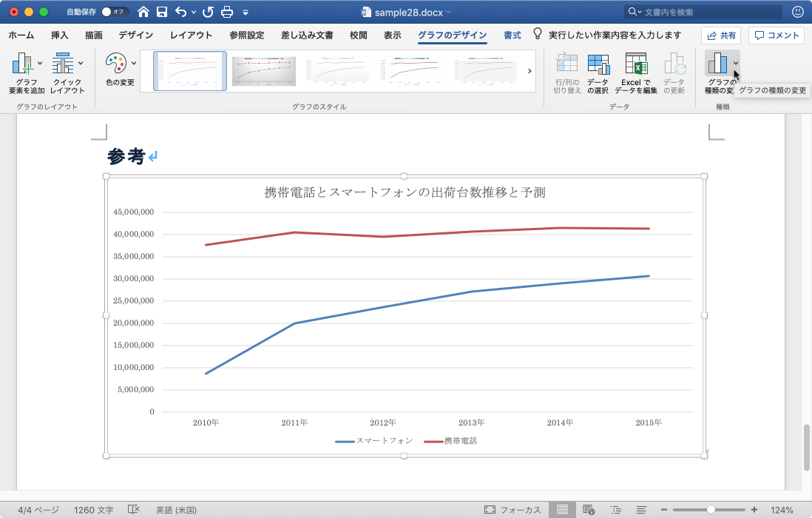Open the クイックレイアウト menu
Image resolution: width=812 pixels, height=518 pixels.
click(x=67, y=73)
